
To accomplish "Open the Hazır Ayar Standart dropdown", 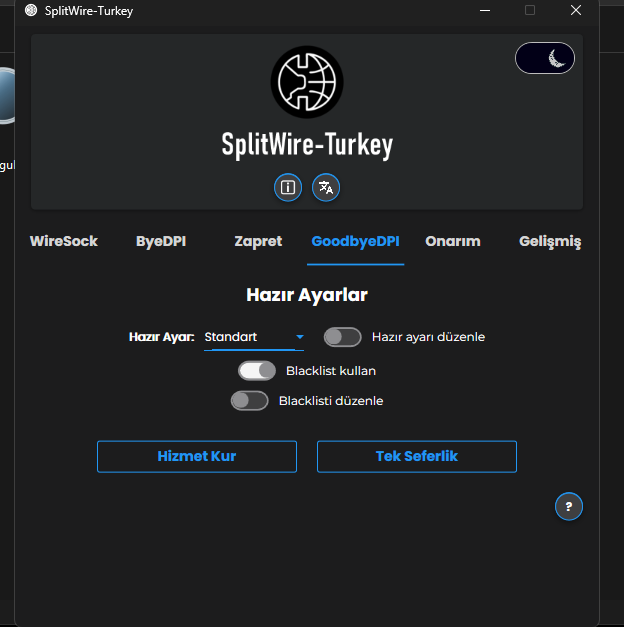I will tap(254, 337).
